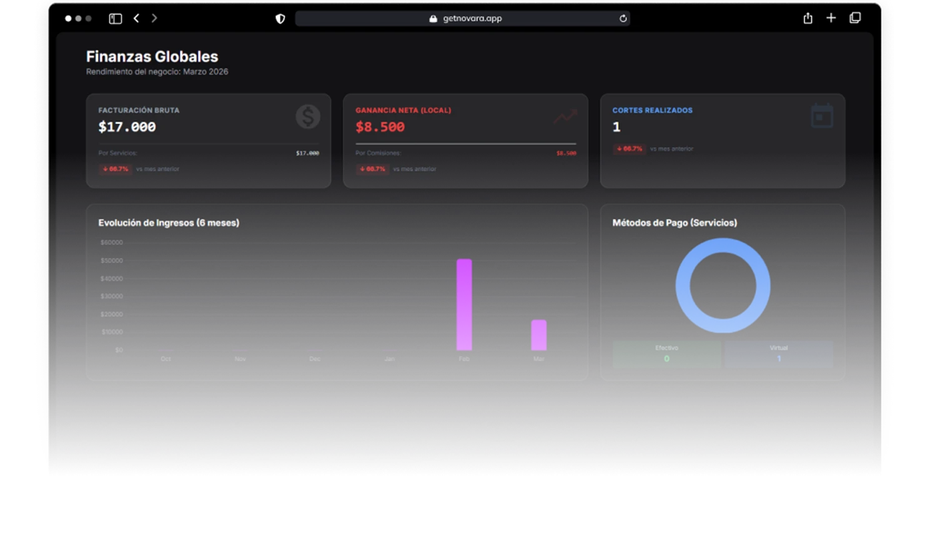
Task: Open the browser share icon
Action: click(x=808, y=19)
